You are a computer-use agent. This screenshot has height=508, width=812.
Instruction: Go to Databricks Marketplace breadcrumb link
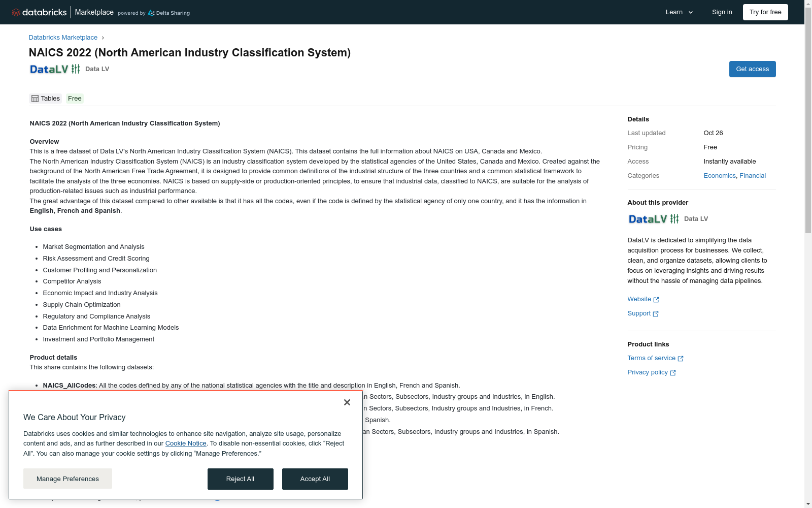pyautogui.click(x=63, y=38)
